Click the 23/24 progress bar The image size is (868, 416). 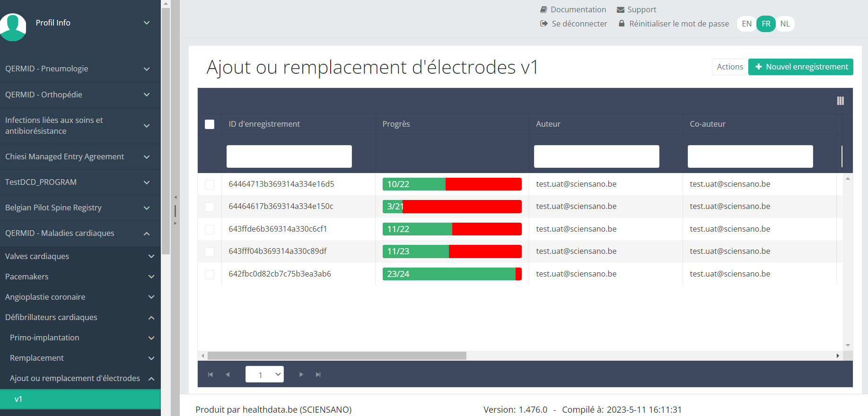(x=452, y=274)
